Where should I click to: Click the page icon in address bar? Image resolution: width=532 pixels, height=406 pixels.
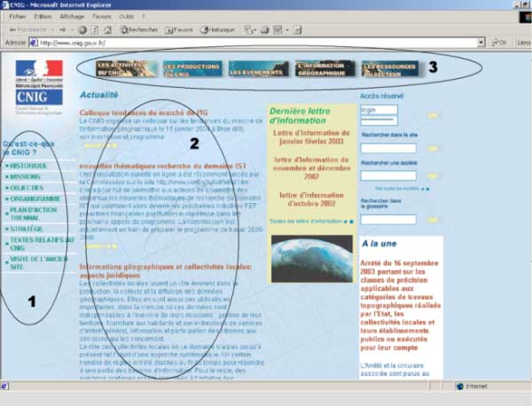[x=34, y=43]
